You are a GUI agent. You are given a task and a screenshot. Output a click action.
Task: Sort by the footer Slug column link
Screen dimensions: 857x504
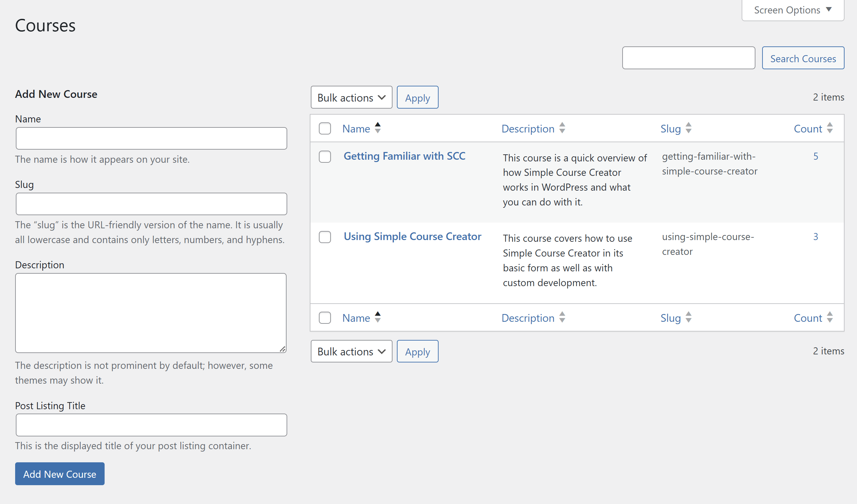pyautogui.click(x=671, y=318)
